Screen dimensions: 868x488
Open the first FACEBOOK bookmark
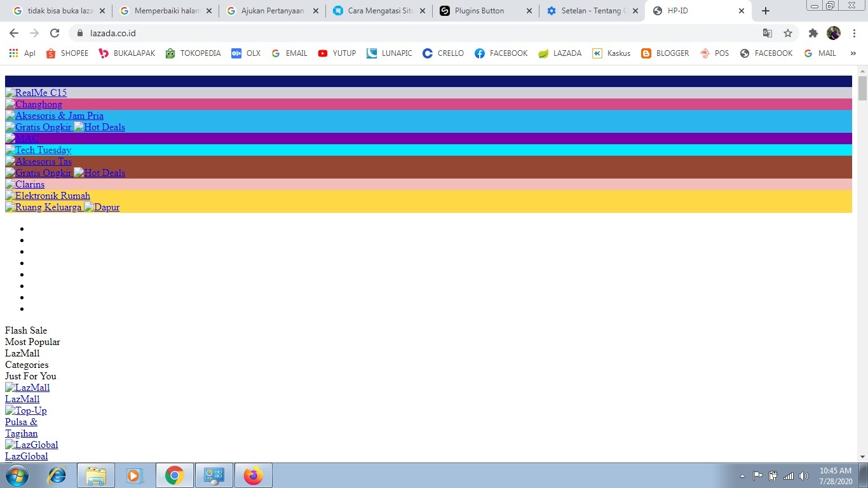click(x=501, y=53)
